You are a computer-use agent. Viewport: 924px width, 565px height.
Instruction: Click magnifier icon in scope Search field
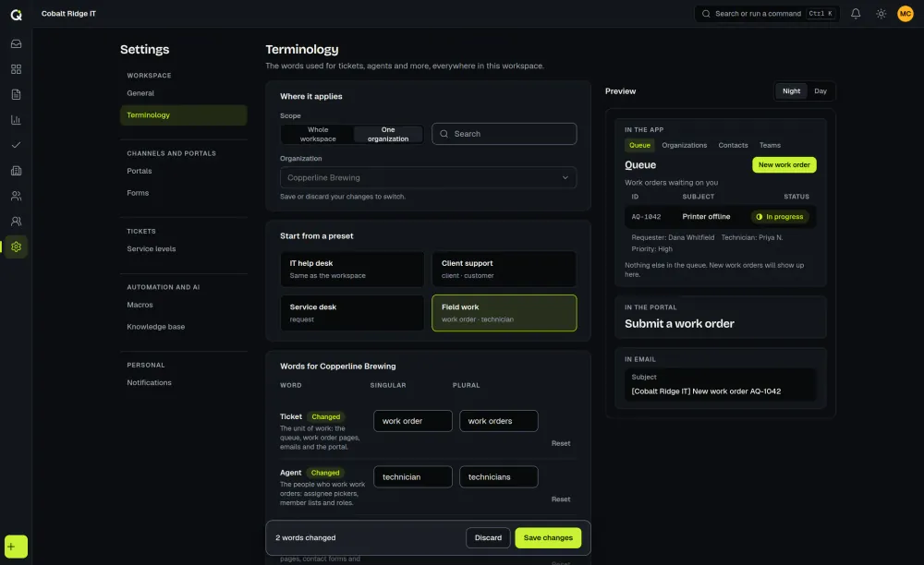(x=444, y=134)
